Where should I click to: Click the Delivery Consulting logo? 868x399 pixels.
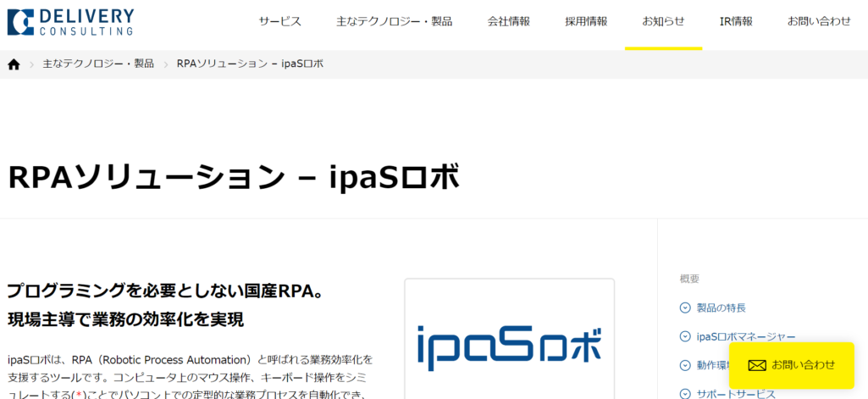70,22
